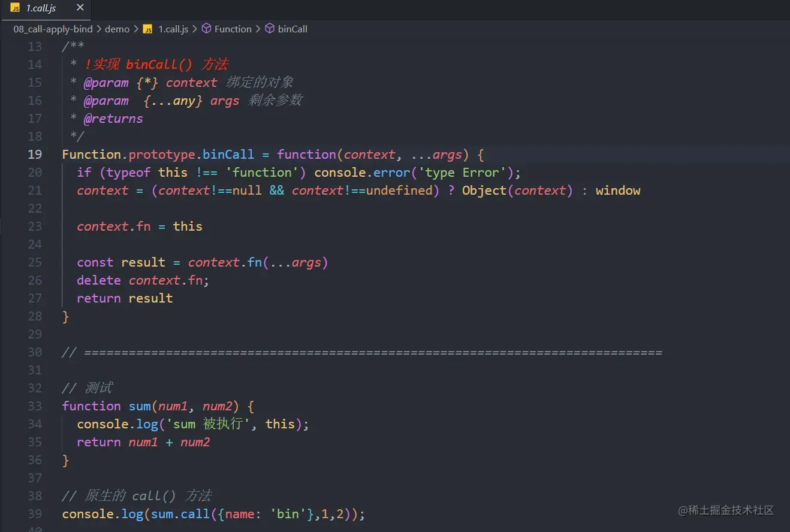Click 'result' in the return statement on line 27

pos(151,298)
